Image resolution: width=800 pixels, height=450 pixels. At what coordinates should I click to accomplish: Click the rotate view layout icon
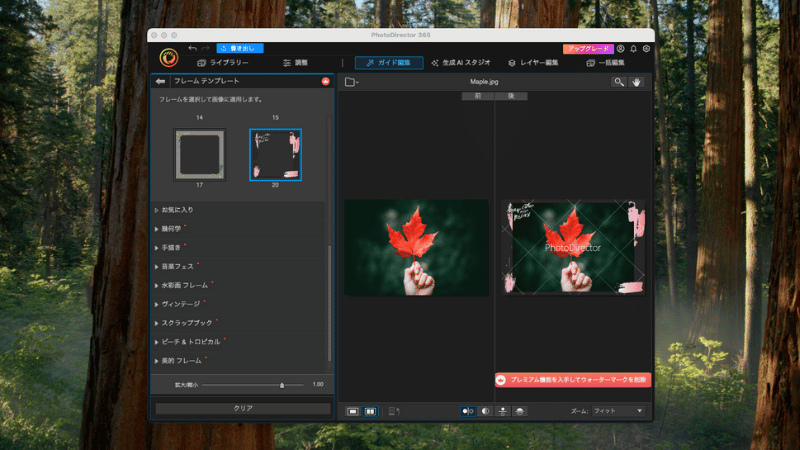(394, 411)
